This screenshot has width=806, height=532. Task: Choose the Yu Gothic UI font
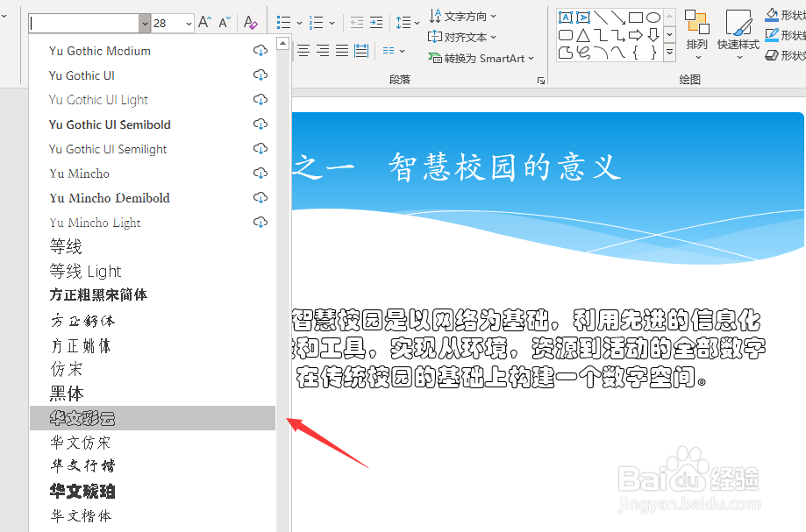(x=153, y=75)
